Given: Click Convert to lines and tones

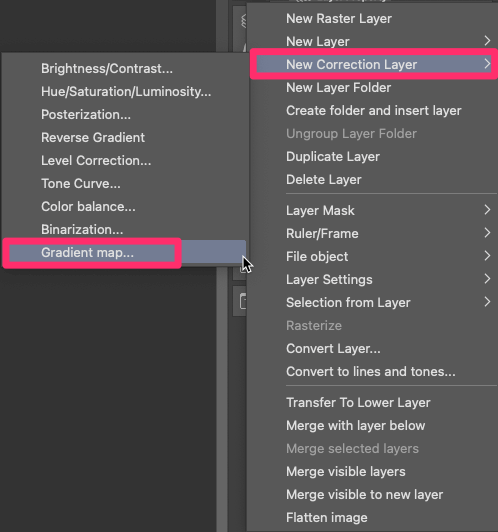Looking at the screenshot, I should pos(370,372).
